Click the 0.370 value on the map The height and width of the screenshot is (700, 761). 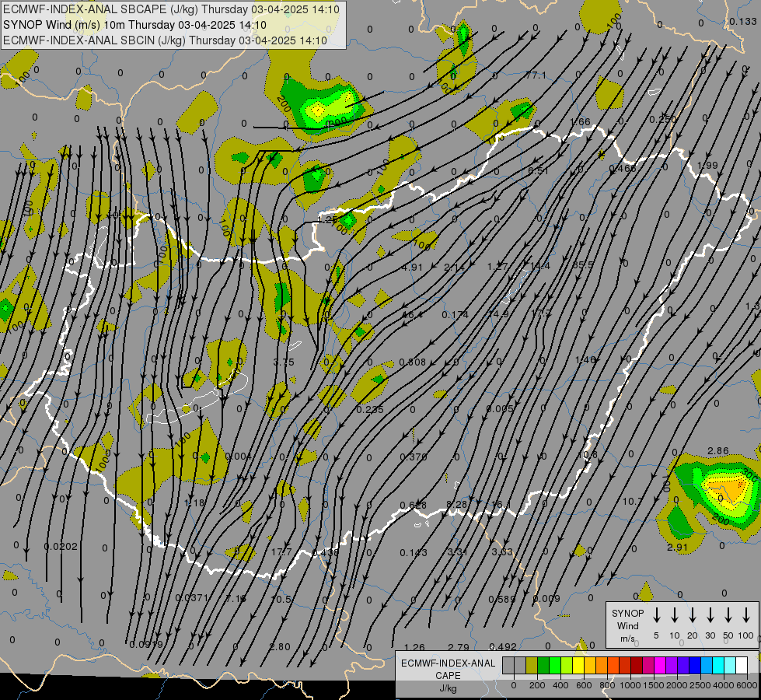[x=414, y=457]
